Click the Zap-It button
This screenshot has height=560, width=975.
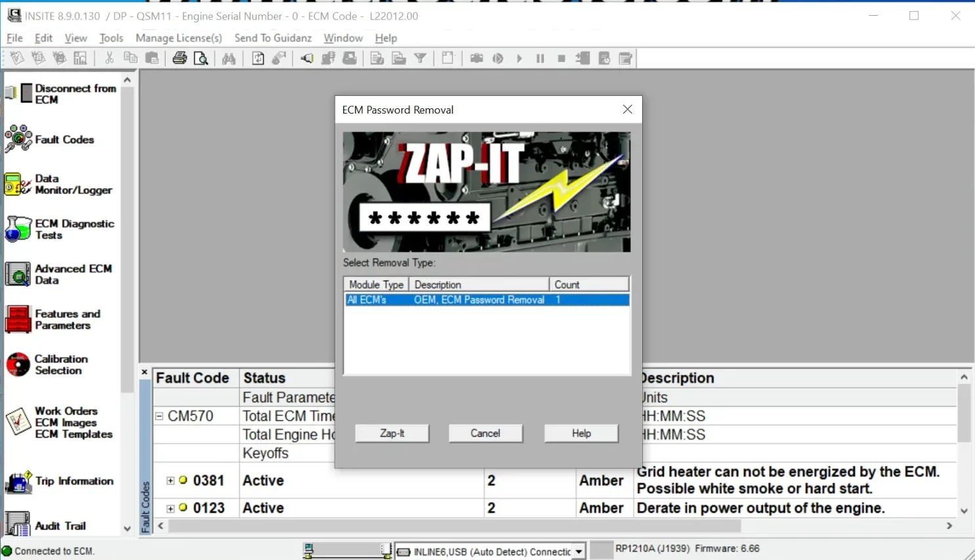click(x=392, y=433)
